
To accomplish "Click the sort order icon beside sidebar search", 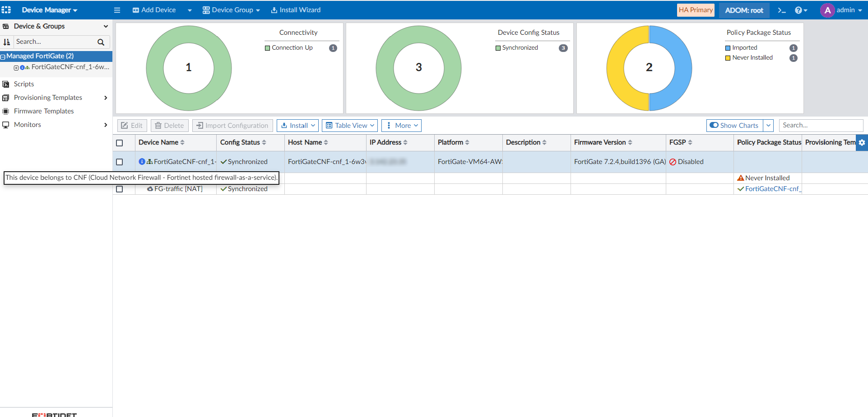I will tap(7, 42).
